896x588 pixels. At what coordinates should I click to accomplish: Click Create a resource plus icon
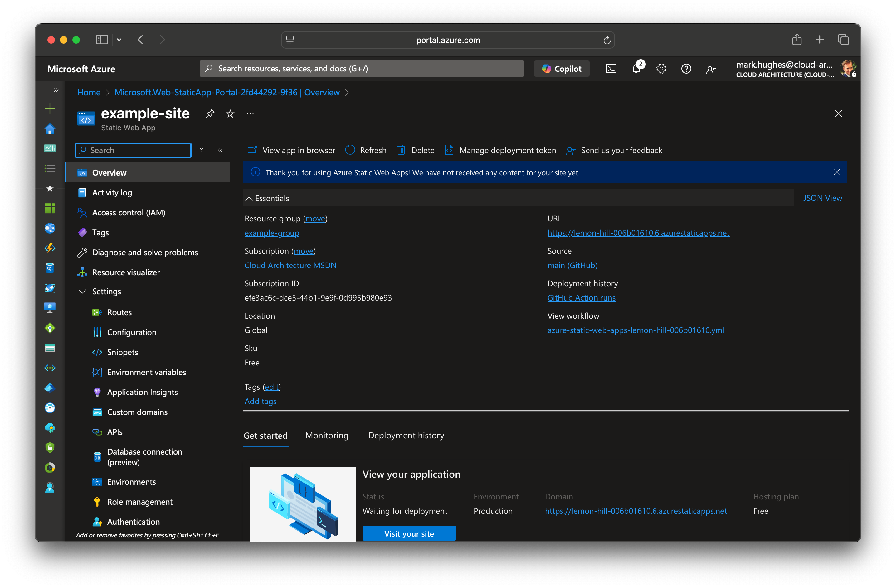(x=50, y=109)
